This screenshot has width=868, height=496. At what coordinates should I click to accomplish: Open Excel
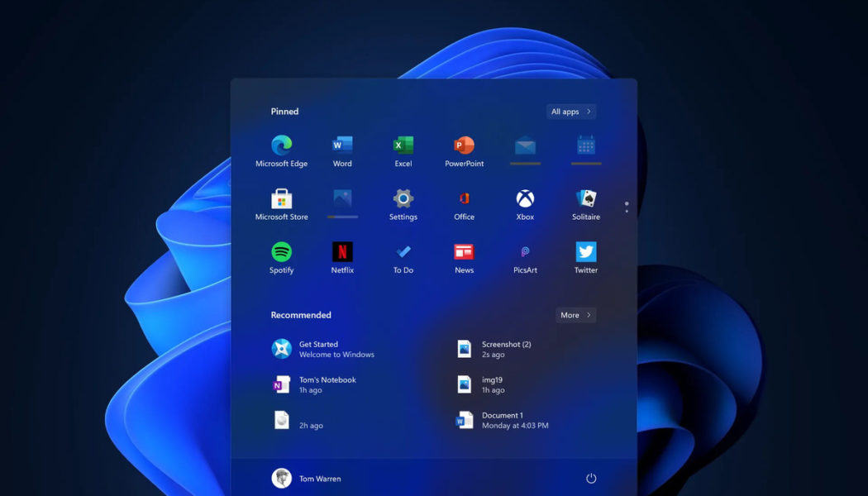point(403,149)
